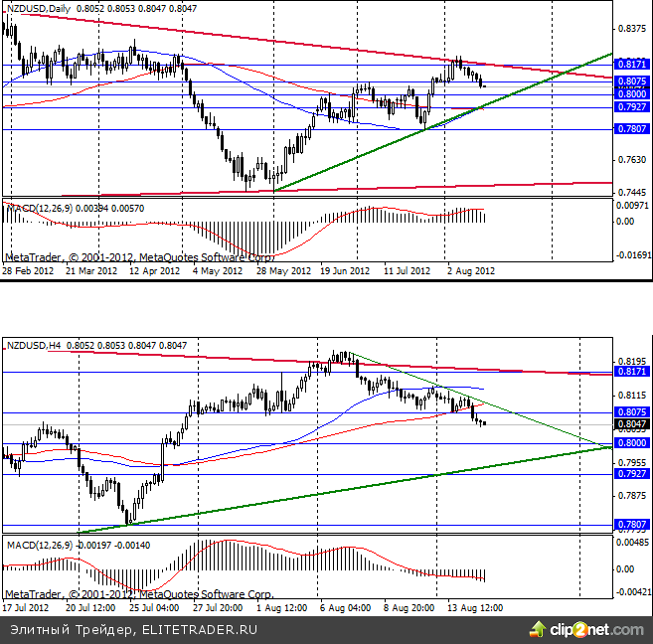This screenshot has height=644, width=653.
Task: Select the 0.8075 price label on Daily chart
Action: pos(632,81)
